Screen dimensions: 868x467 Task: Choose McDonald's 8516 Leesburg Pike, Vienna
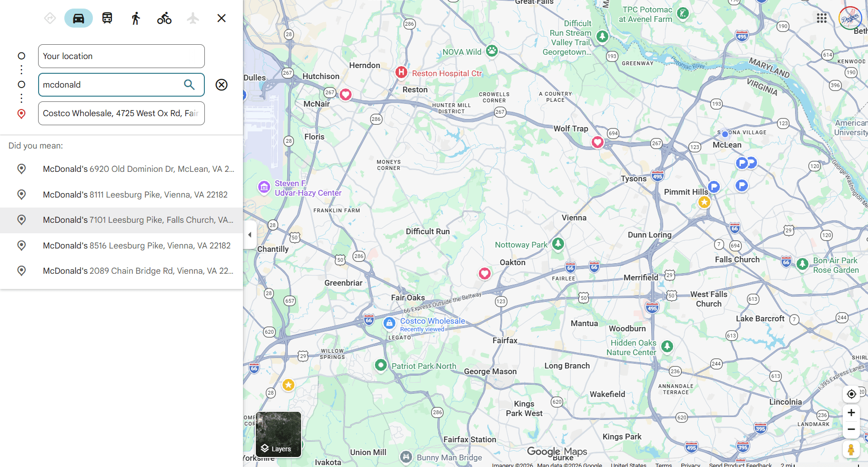(121, 246)
